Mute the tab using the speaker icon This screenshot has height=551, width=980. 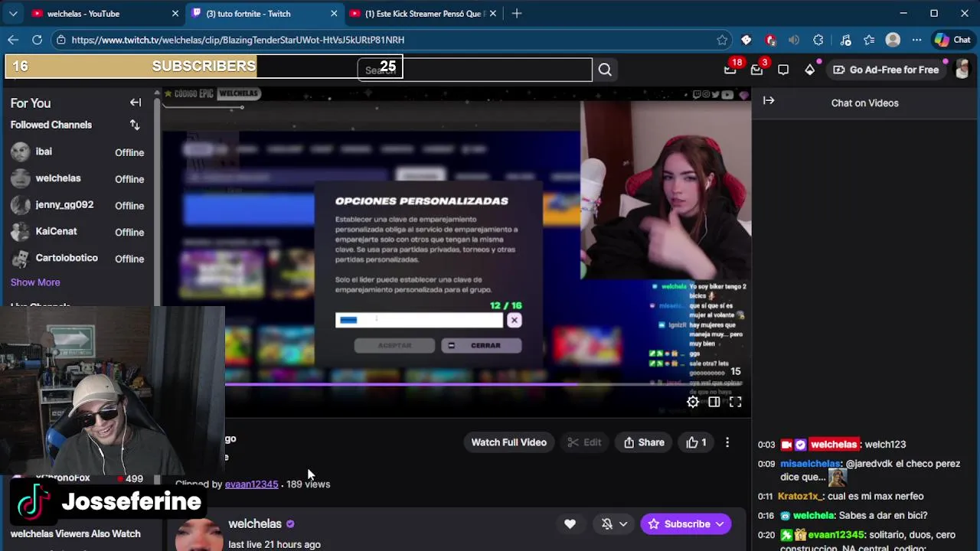pos(794,40)
